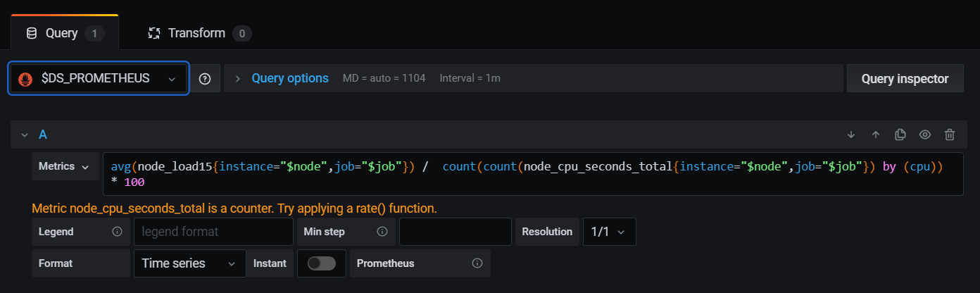
Task: Click Legend info icon
Action: pos(117,232)
